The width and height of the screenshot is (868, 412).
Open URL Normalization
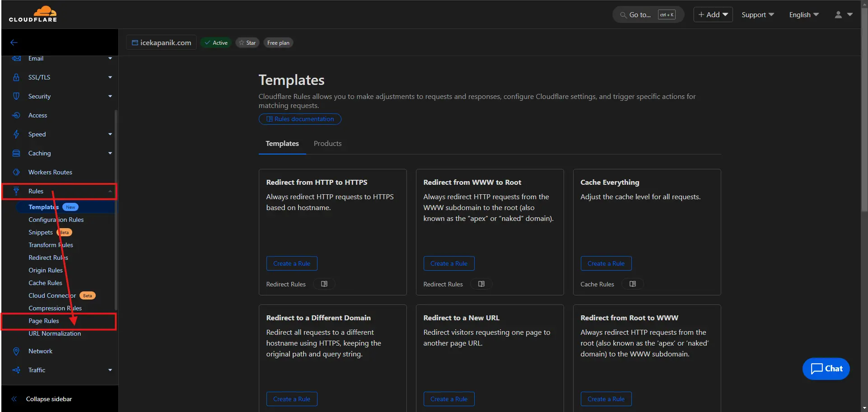coord(55,333)
